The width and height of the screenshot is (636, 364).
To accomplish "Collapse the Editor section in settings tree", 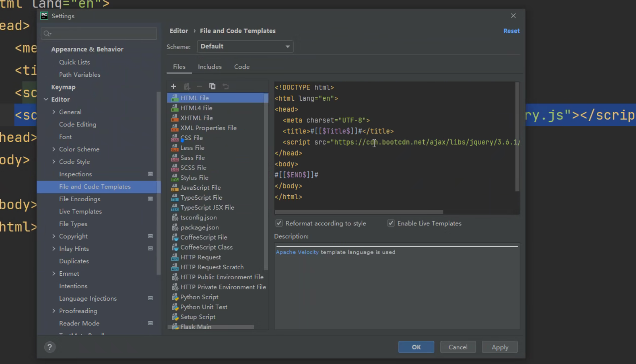I will point(46,99).
